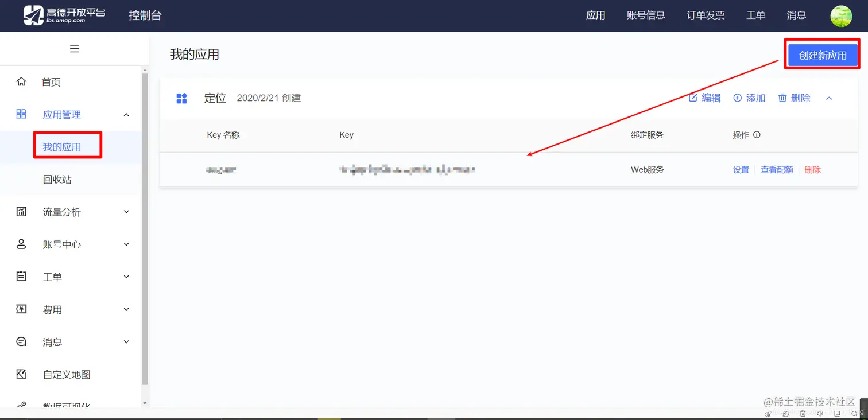
Task: Click the yen icon beside 费用
Action: point(21,309)
